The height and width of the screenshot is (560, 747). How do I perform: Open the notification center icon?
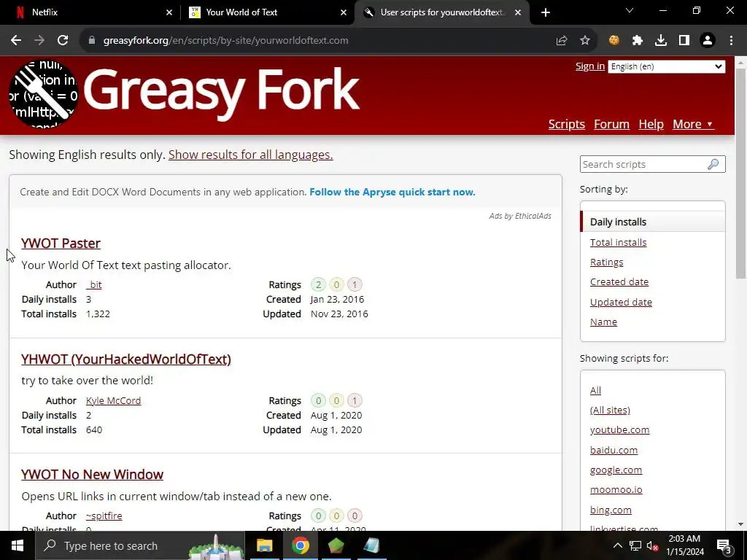(x=724, y=545)
